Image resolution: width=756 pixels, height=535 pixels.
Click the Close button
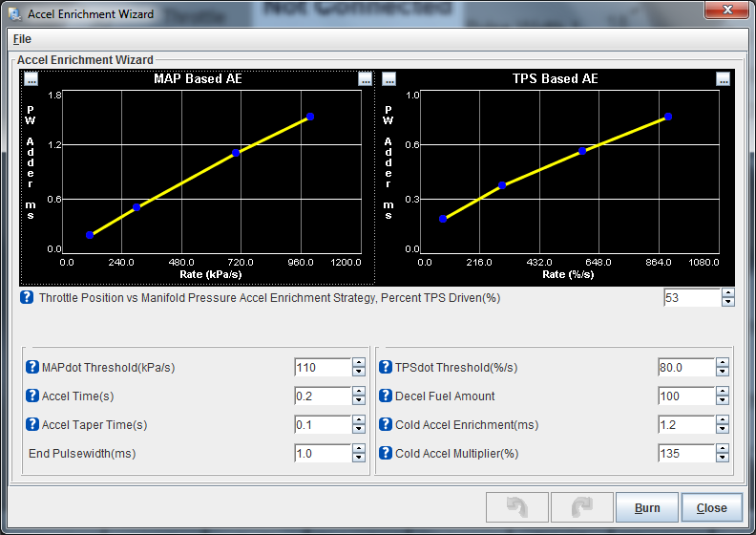point(711,507)
